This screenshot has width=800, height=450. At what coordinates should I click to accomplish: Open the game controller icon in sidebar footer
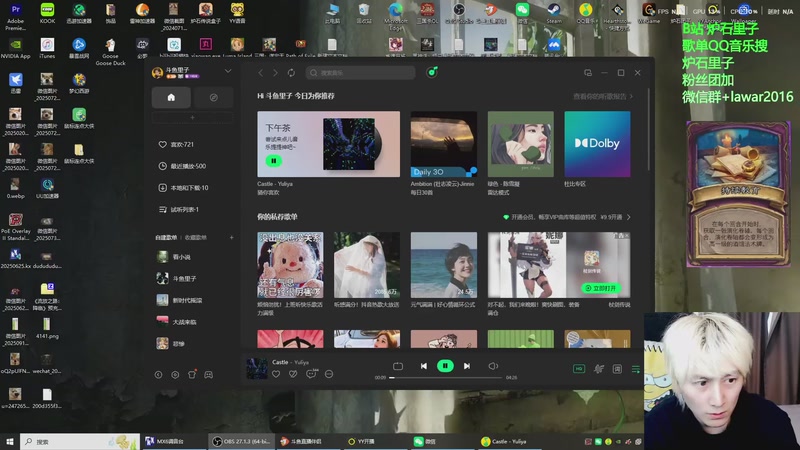[x=209, y=375]
